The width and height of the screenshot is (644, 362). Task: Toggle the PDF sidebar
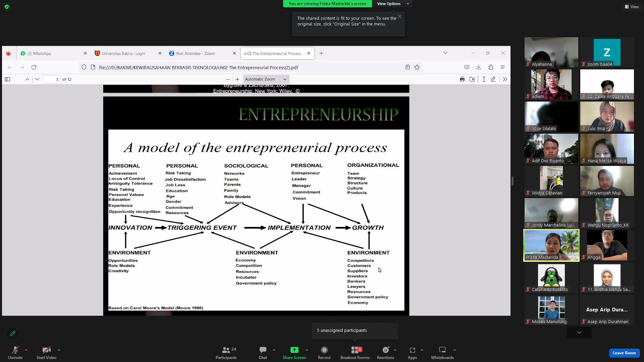tap(7, 79)
